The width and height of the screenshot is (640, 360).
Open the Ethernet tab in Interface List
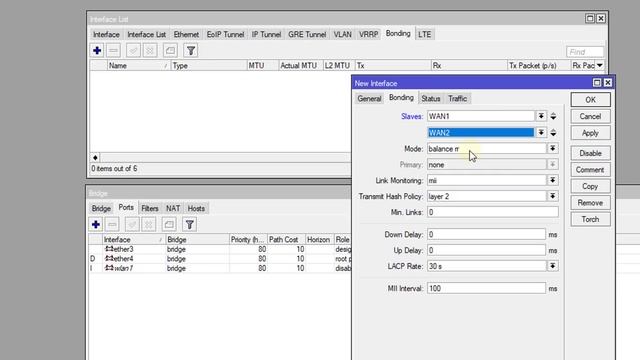coord(186,35)
